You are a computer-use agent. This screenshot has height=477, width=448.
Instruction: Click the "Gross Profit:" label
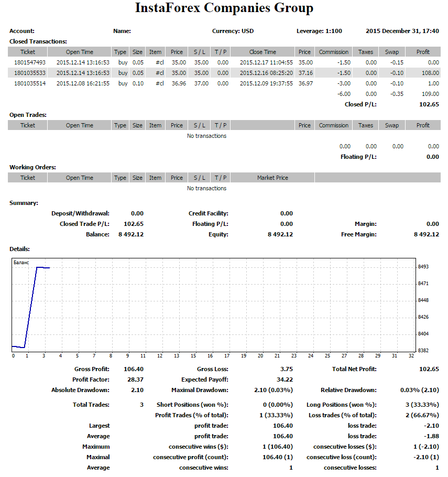pos(92,369)
